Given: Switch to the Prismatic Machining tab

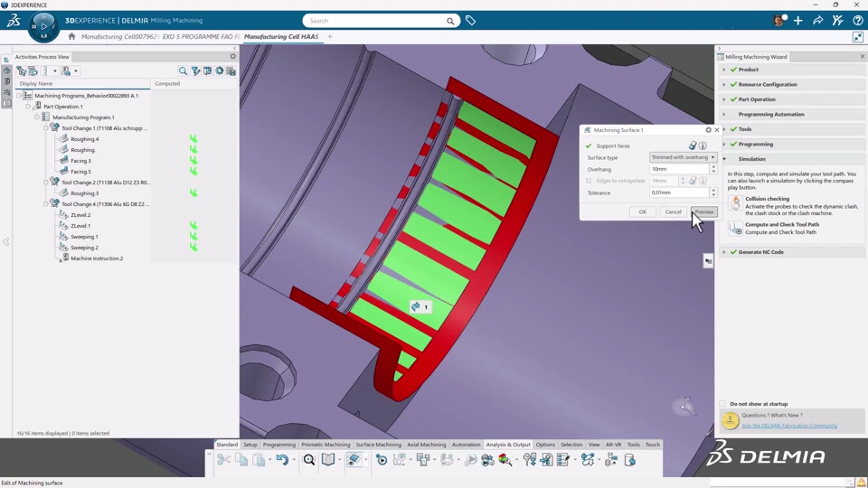Looking at the screenshot, I should (325, 445).
